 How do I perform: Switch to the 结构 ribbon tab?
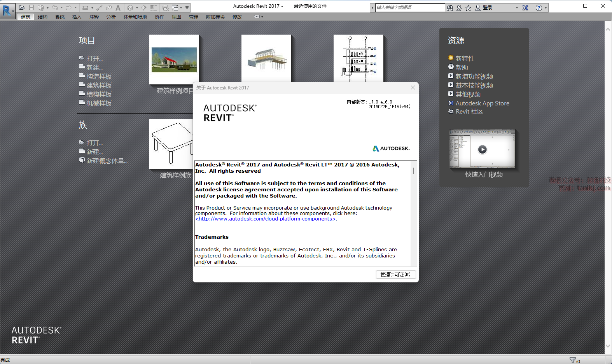(x=43, y=17)
